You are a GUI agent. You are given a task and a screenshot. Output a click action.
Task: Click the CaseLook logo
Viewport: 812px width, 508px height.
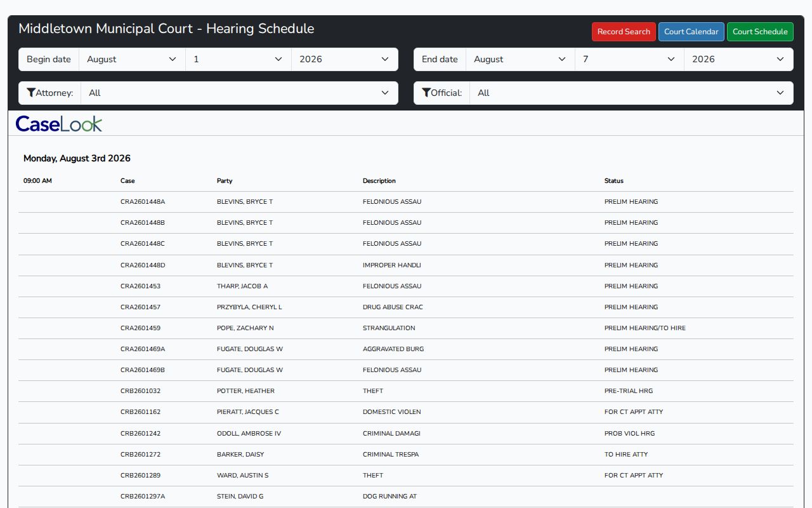tap(58, 123)
